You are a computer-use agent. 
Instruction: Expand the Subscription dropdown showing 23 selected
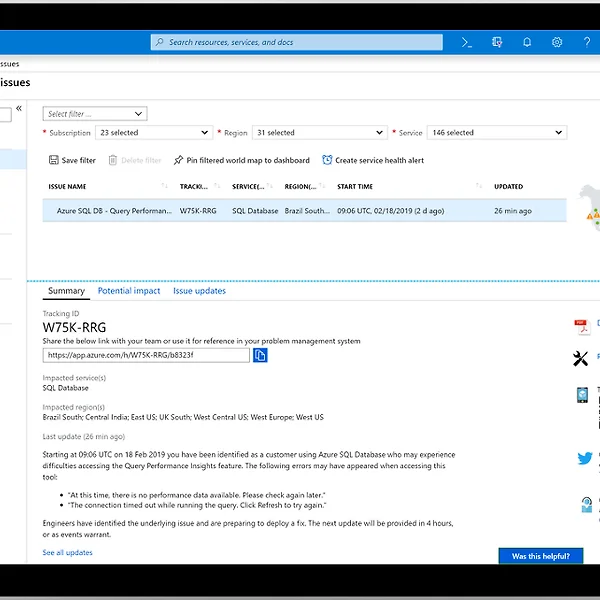(154, 133)
